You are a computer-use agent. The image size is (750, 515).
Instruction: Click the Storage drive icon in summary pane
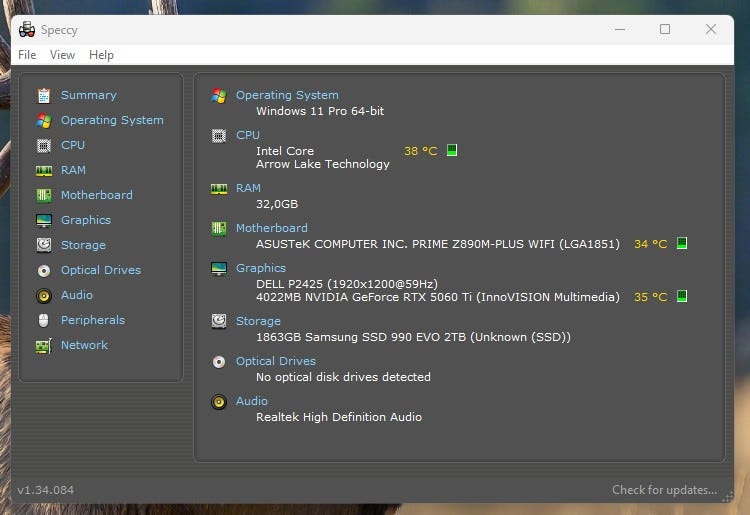(219, 321)
